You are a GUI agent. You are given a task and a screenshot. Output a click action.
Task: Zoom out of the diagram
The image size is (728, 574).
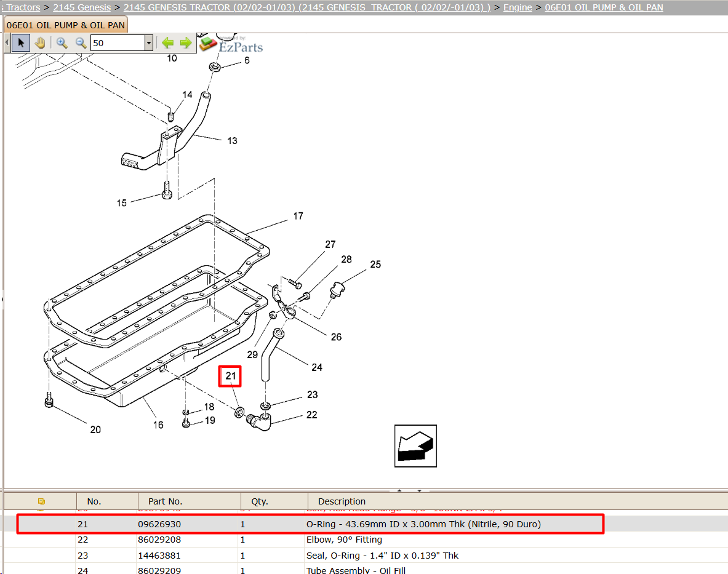tap(81, 43)
